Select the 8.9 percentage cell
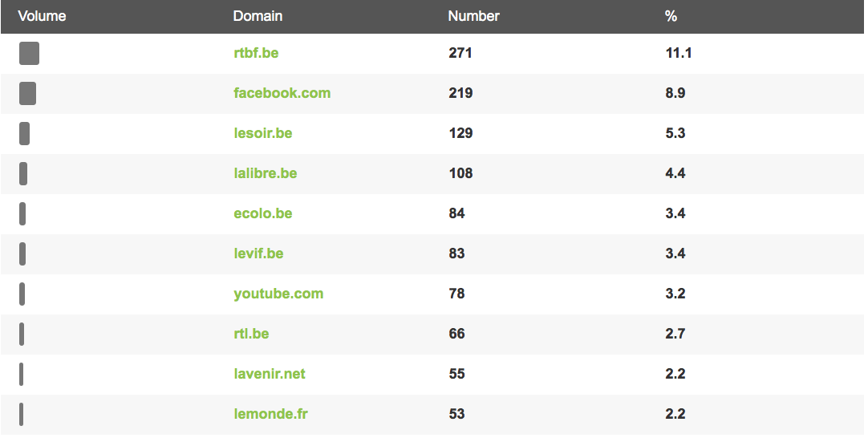868x438 pixels. [675, 93]
